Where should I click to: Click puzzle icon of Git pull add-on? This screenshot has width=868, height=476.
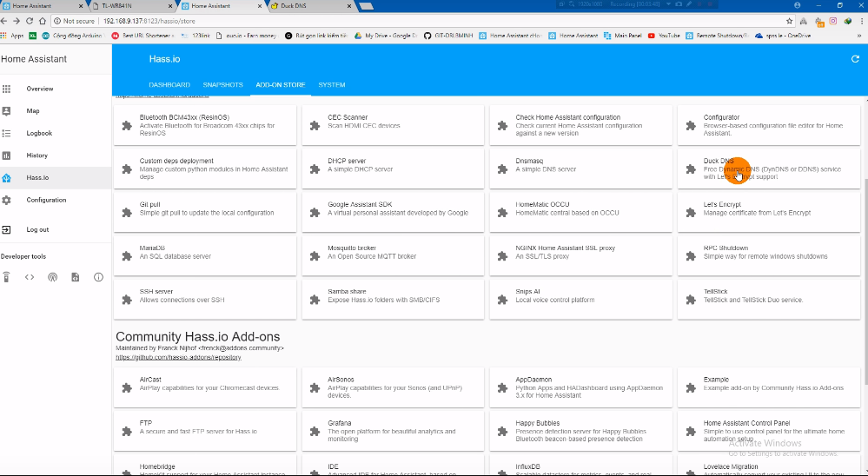(127, 213)
